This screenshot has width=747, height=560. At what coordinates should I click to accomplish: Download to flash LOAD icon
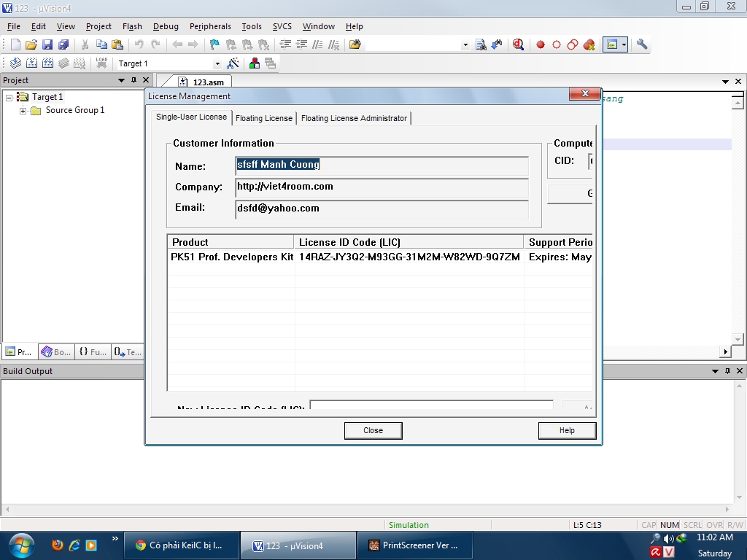101,63
